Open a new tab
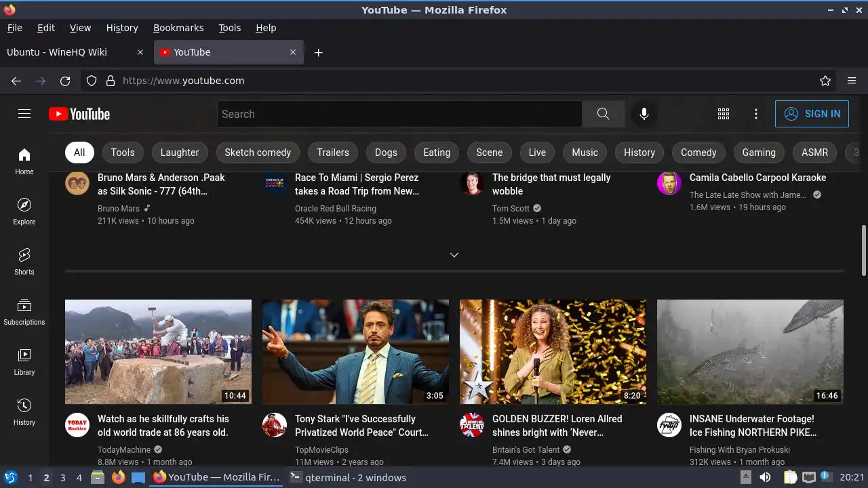Image resolution: width=868 pixels, height=488 pixels. coord(318,52)
